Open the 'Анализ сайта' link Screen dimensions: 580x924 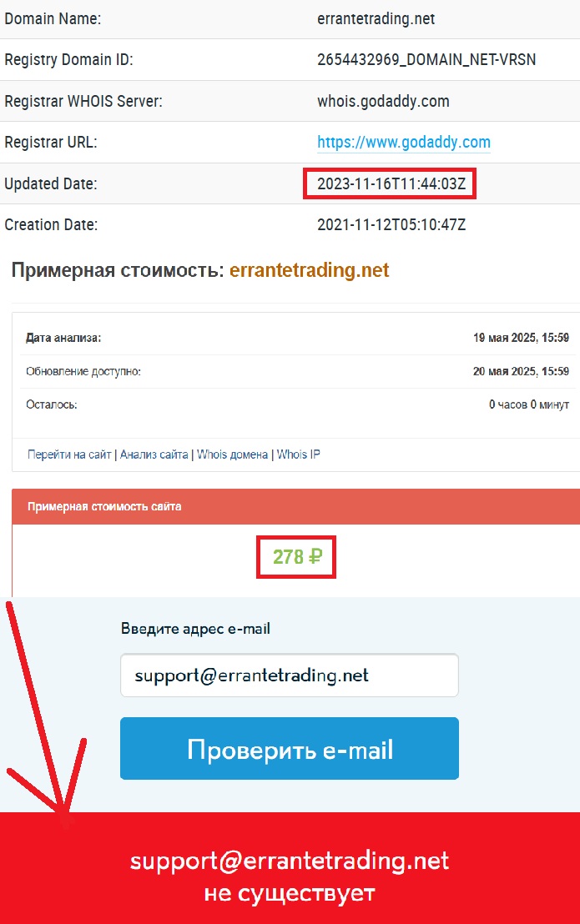click(x=154, y=454)
